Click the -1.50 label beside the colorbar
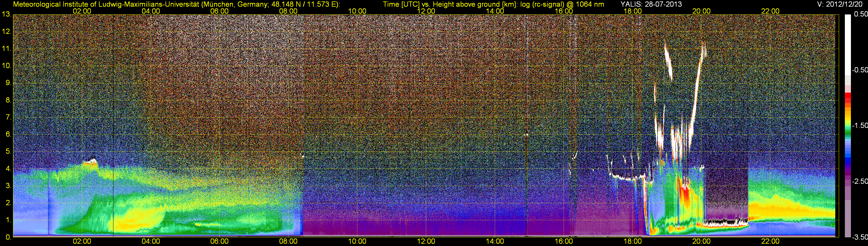 [860, 126]
